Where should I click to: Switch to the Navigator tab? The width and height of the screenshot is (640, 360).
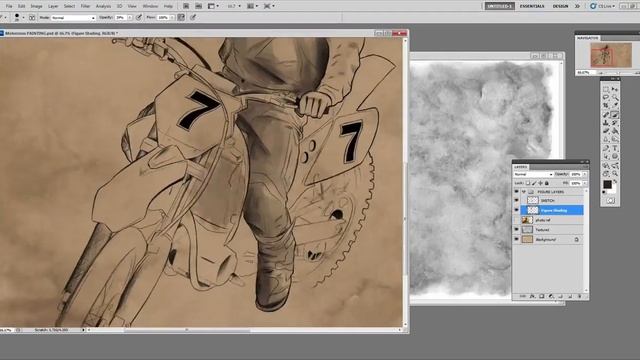(588, 38)
